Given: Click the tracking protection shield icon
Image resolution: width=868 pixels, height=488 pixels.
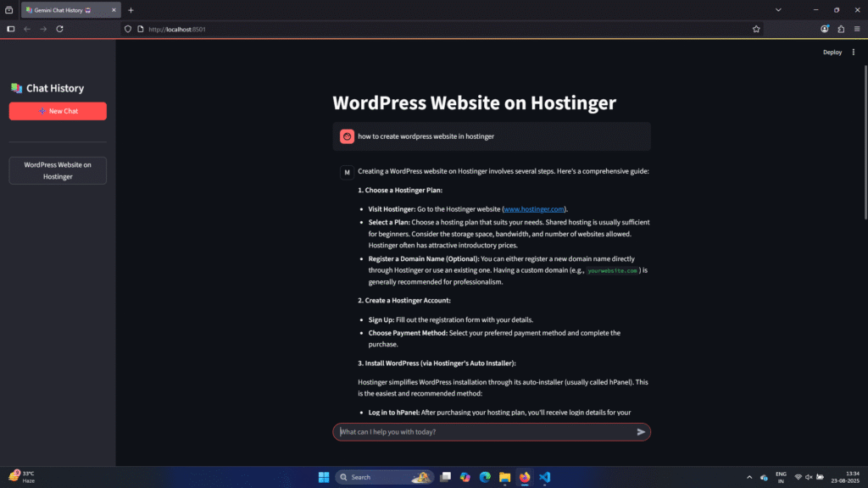Looking at the screenshot, I should pos(128,29).
